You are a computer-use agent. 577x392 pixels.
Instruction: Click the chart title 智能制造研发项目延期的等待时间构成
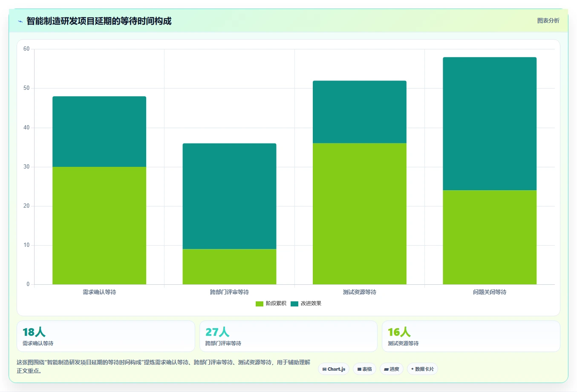click(x=99, y=21)
